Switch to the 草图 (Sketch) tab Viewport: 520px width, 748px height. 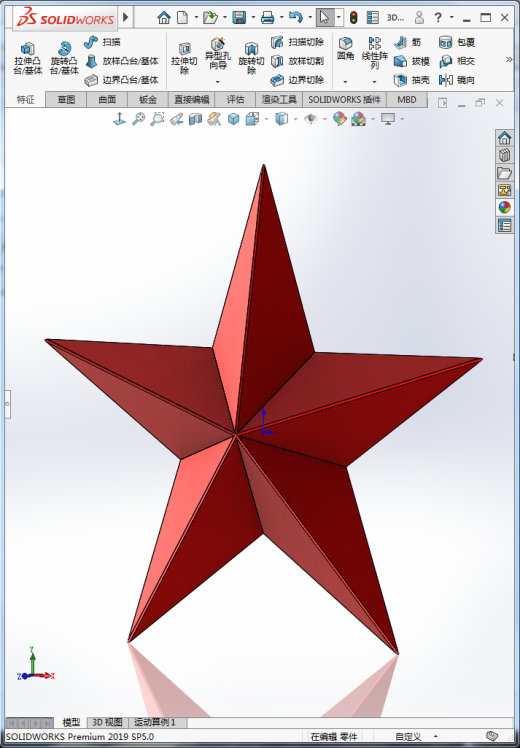pos(66,100)
